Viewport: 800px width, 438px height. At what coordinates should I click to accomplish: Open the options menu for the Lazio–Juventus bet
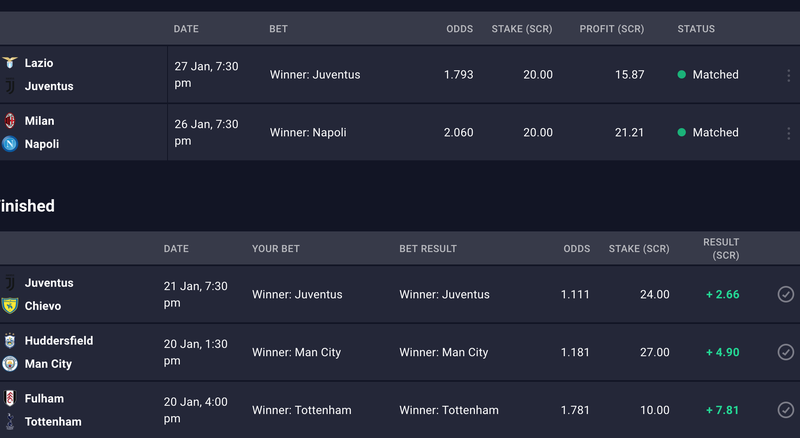tap(789, 75)
